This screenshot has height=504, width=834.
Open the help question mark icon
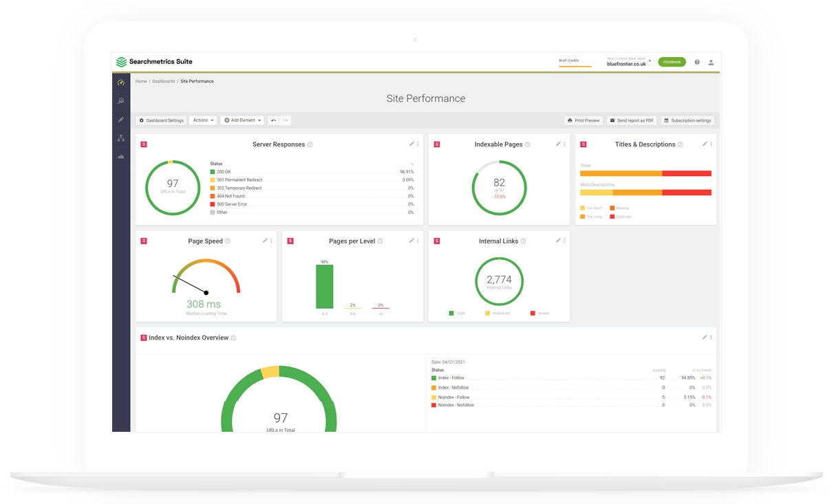pos(696,62)
